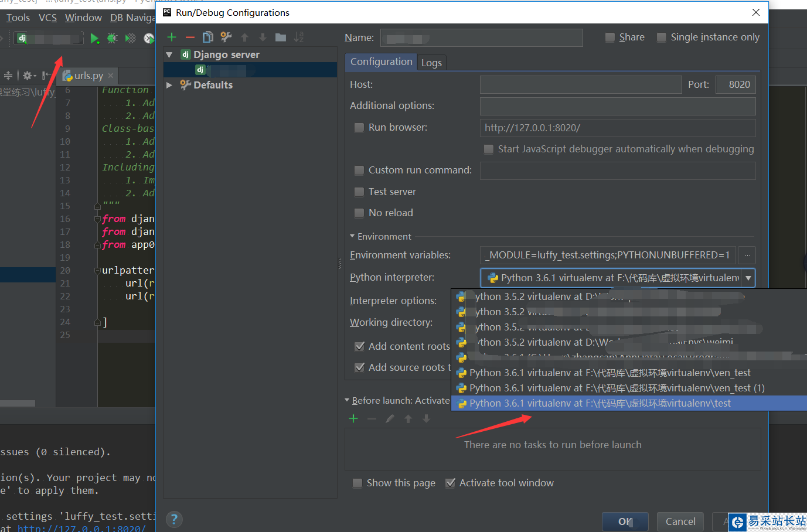Turn on the No reload option
807x532 pixels.
tap(359, 213)
